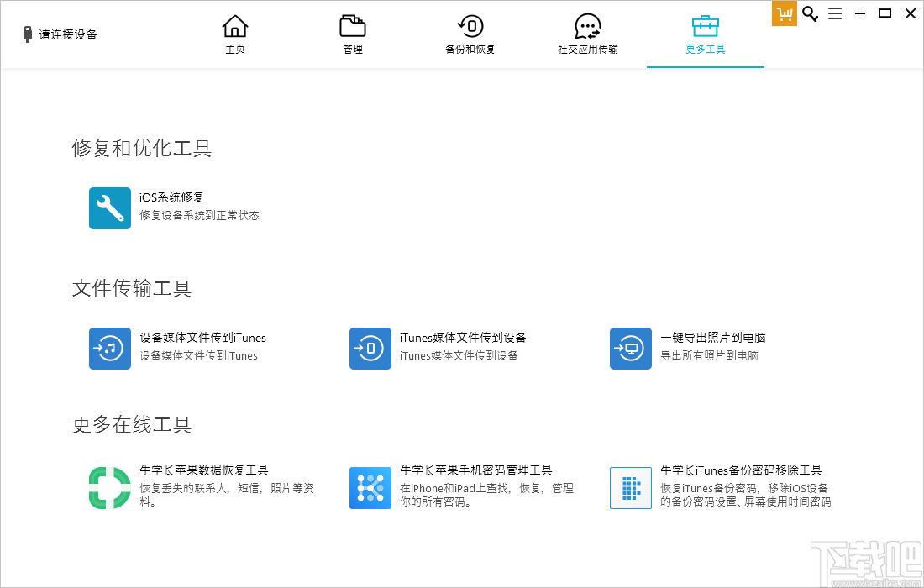Click the 文件传输工具 section heading
The width and height of the screenshot is (924, 588).
(131, 288)
